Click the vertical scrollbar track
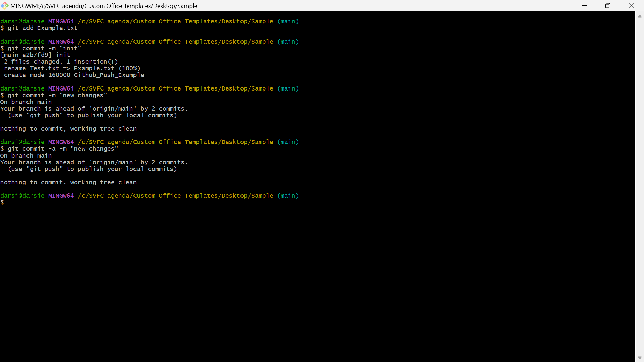 tap(640, 187)
